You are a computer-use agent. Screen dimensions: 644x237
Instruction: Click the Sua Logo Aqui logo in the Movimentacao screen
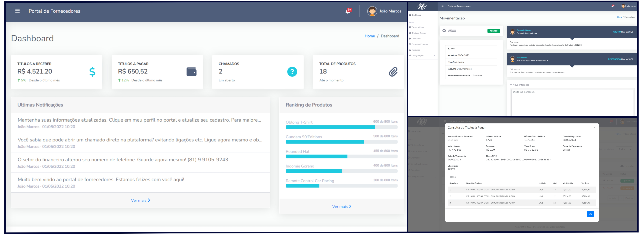pos(422,6)
